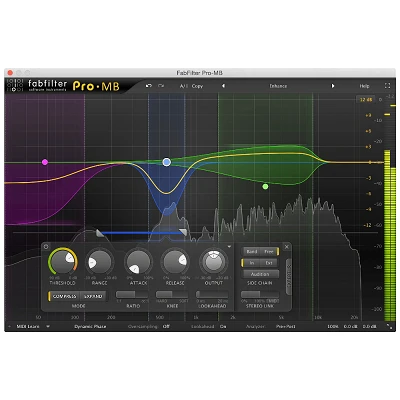Select In side chain source

[x=252, y=263]
